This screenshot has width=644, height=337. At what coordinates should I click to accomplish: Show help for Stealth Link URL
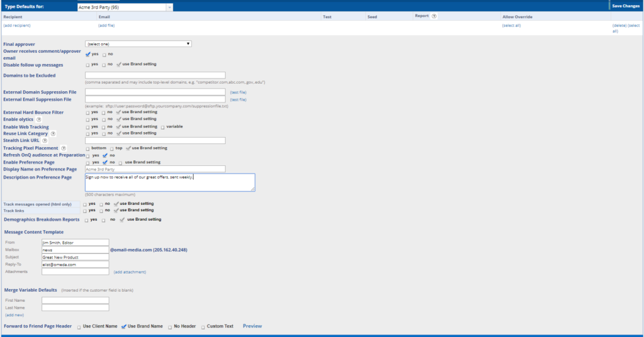[45, 140]
